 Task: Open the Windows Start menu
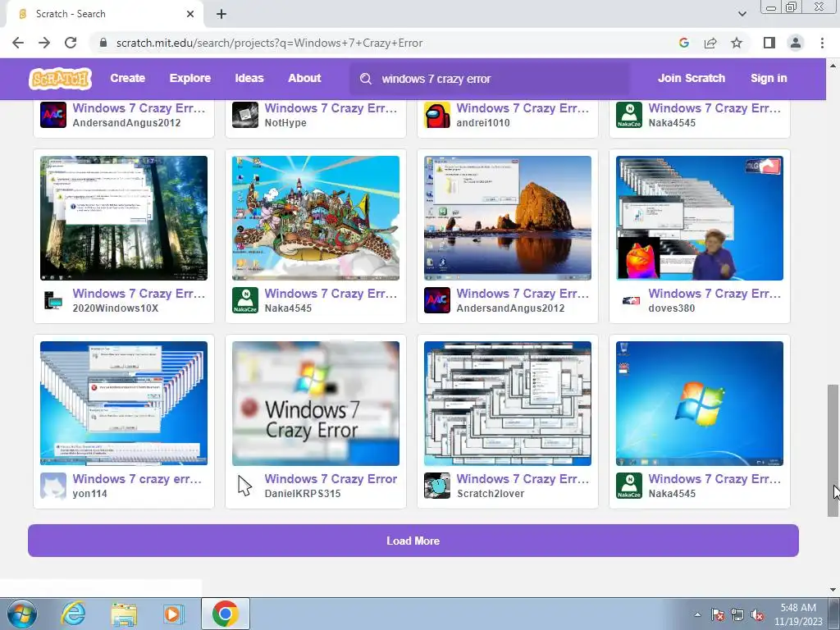tap(21, 614)
